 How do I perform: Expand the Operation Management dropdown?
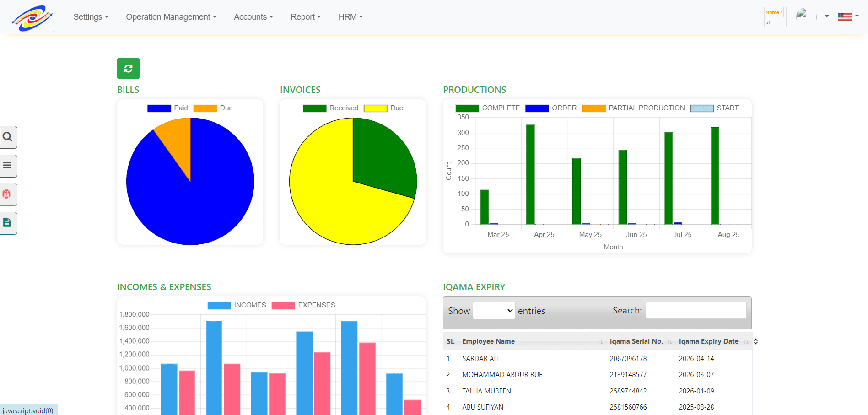171,17
